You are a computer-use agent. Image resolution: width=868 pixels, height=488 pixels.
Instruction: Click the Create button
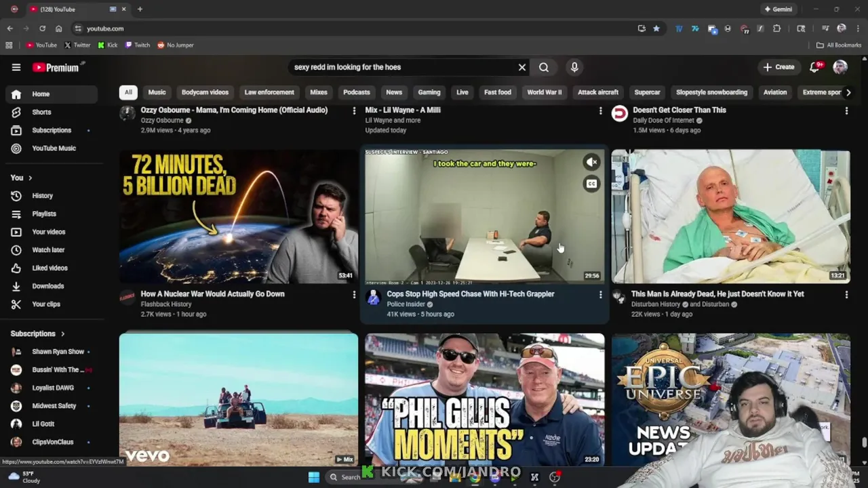(778, 67)
